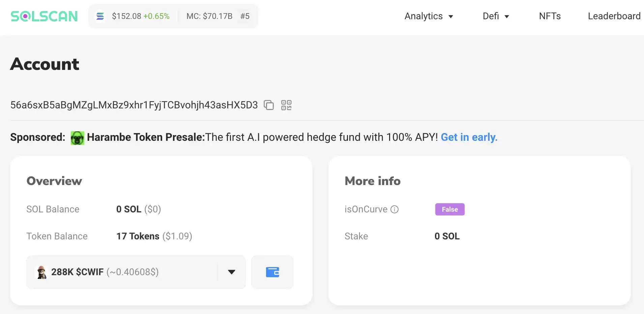644x314 pixels.
Task: Click the SOL price $152.08
Action: (126, 16)
